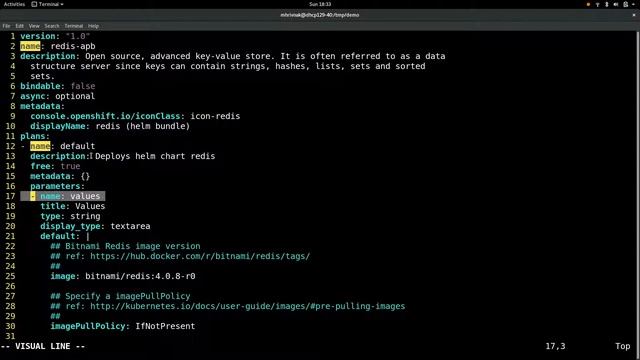
Task: Click 'true' value on line 14
Action: point(70,166)
